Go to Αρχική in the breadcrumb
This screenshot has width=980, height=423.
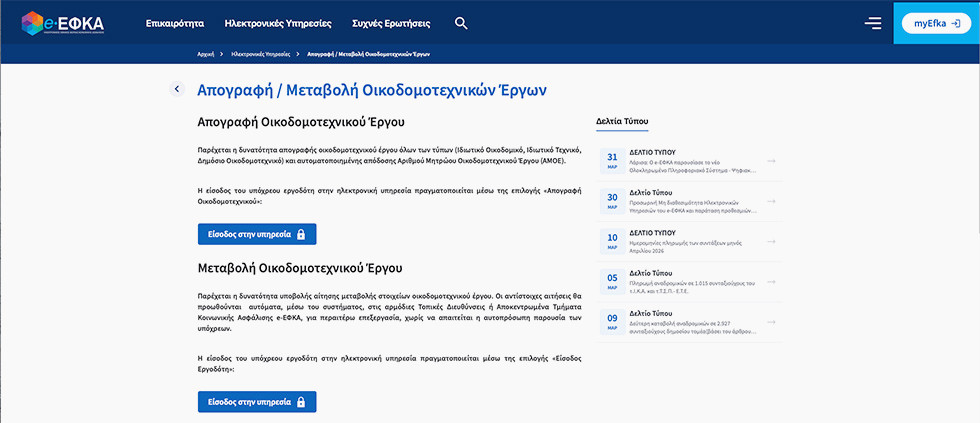(203, 54)
